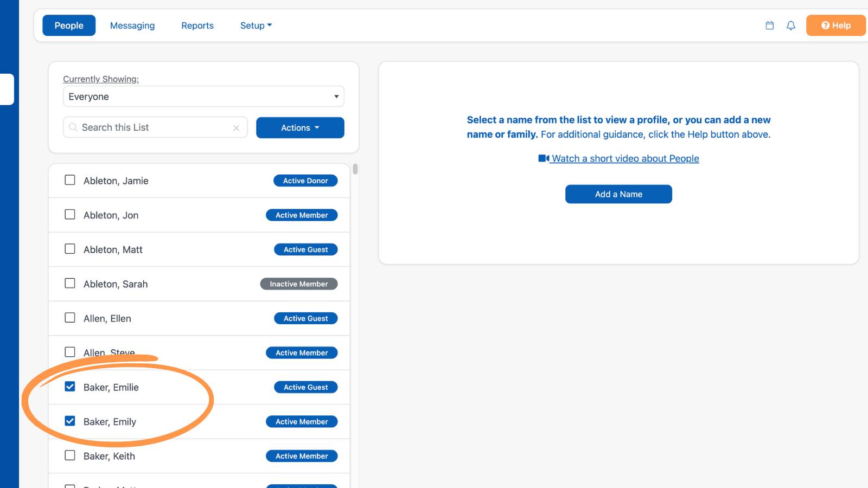This screenshot has width=868, height=488.
Task: Open Allen, Ellen from the list
Action: (107, 319)
